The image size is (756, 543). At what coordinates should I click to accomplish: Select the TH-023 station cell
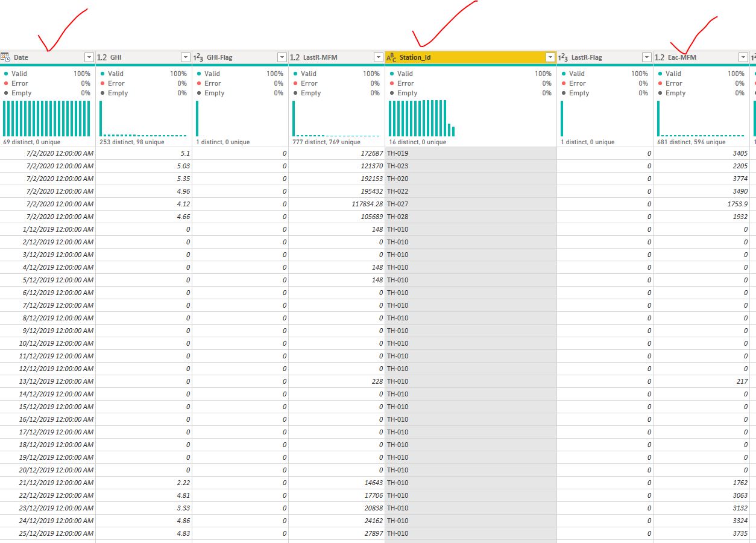point(471,166)
